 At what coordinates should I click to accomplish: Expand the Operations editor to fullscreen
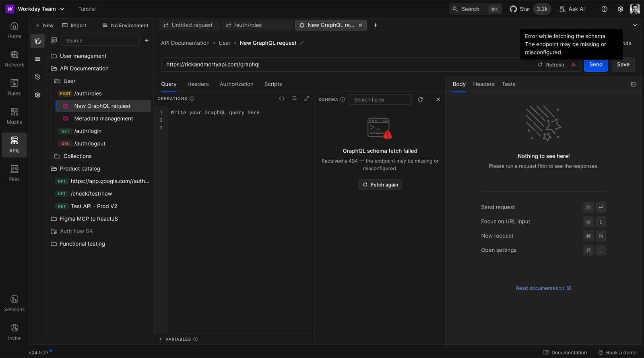pos(307,99)
